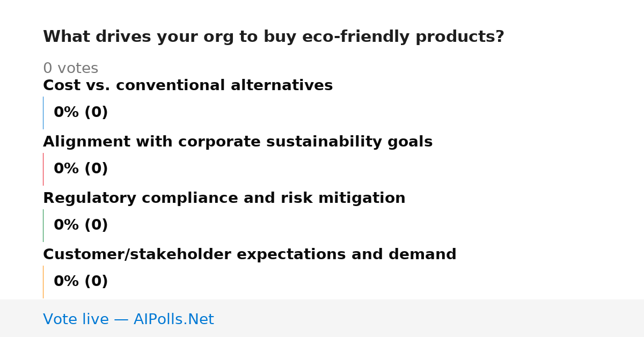
Task: Click the 0% (0) result under Alignment
Action: [81, 169]
